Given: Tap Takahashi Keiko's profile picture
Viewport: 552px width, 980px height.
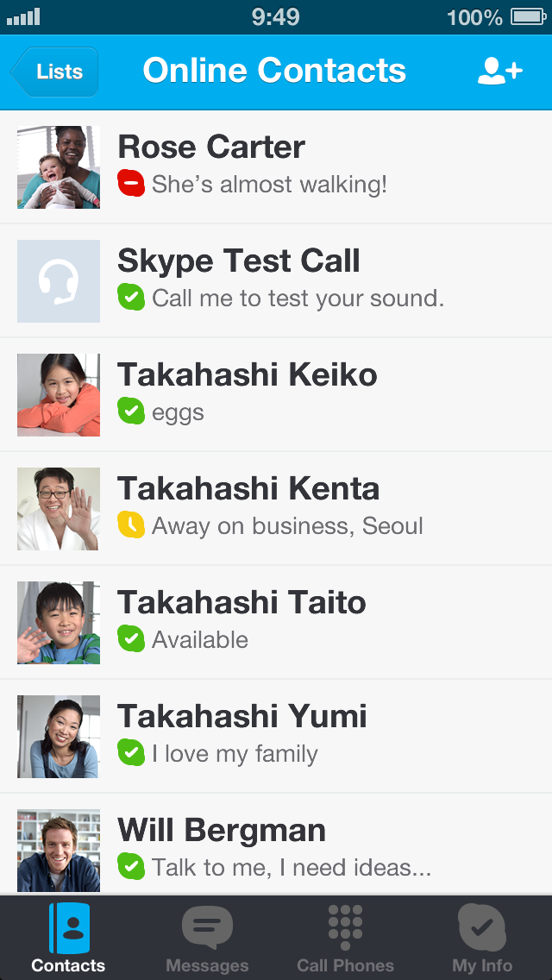Looking at the screenshot, I should click(59, 395).
